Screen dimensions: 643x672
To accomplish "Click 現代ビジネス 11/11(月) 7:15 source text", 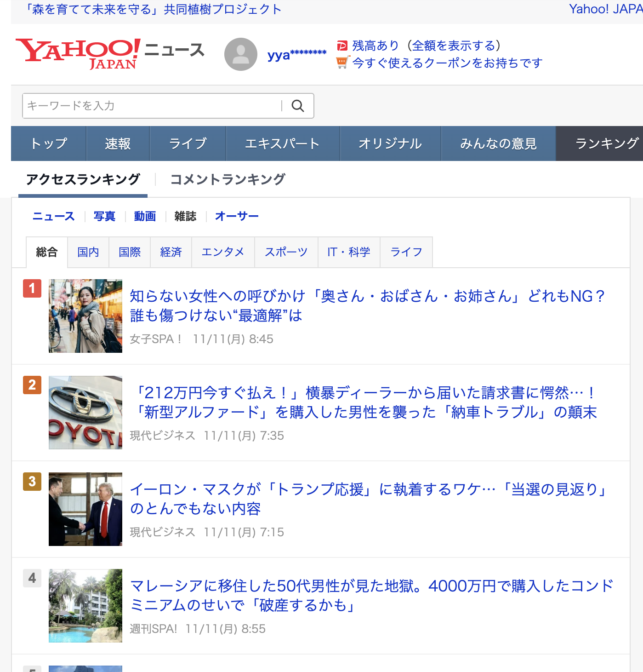I will (207, 532).
